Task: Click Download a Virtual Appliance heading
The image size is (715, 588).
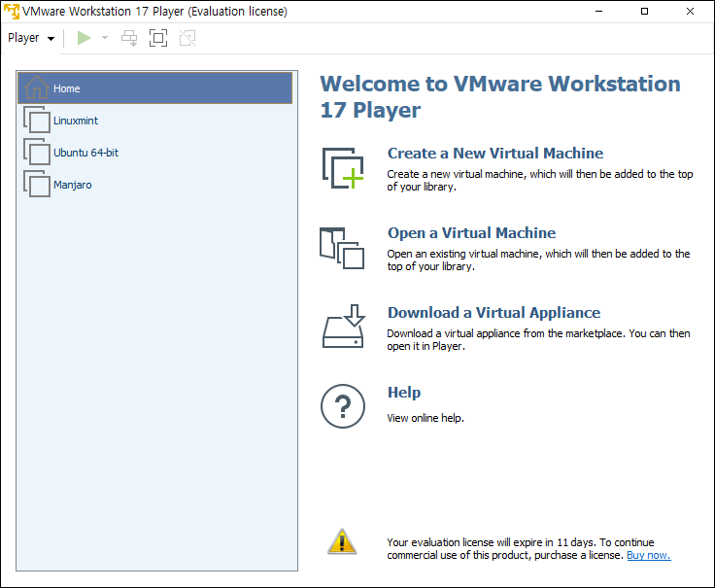Action: tap(494, 313)
